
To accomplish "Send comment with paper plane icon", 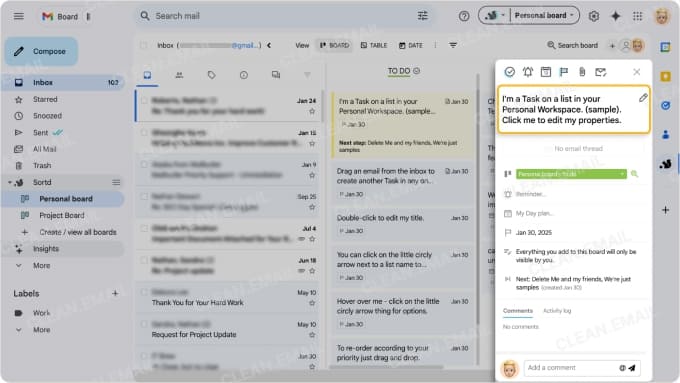I will point(632,368).
